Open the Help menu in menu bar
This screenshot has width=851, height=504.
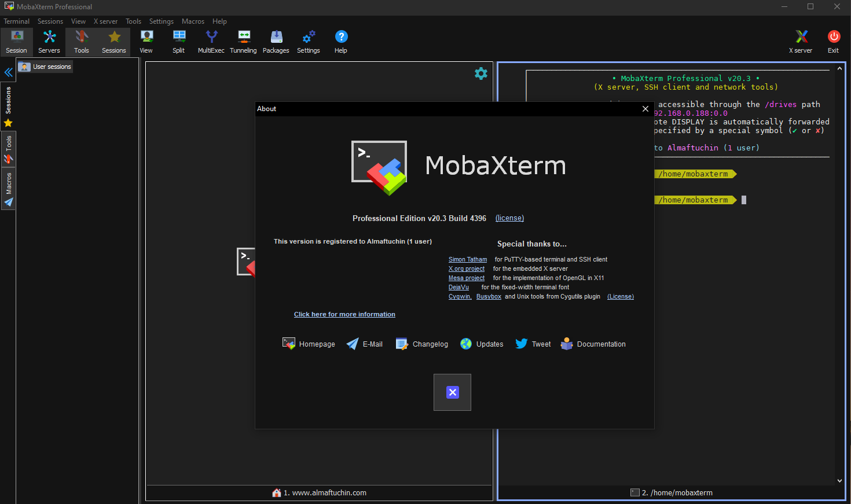219,21
